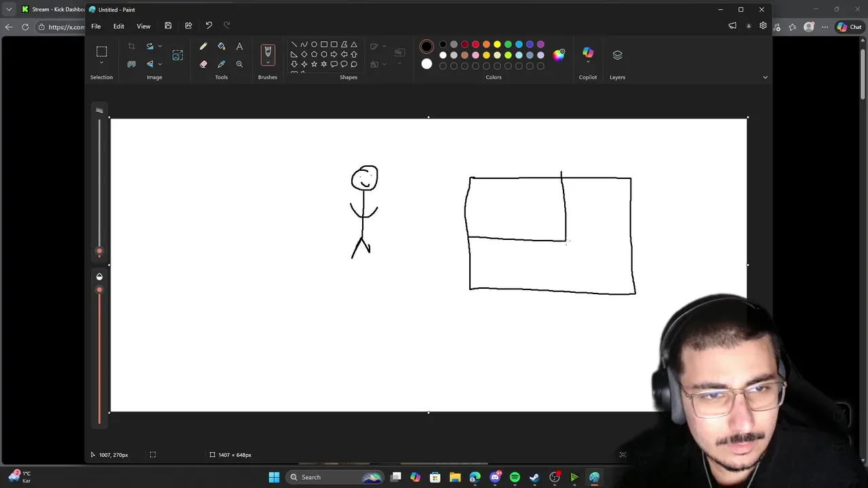The height and width of the screenshot is (488, 868).
Task: Click the rectangular Selection tool
Action: click(x=102, y=52)
